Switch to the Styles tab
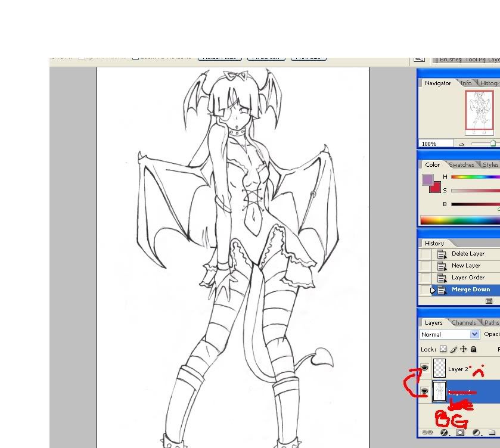Image resolution: width=500 pixels, height=448 pixels. coord(490,164)
